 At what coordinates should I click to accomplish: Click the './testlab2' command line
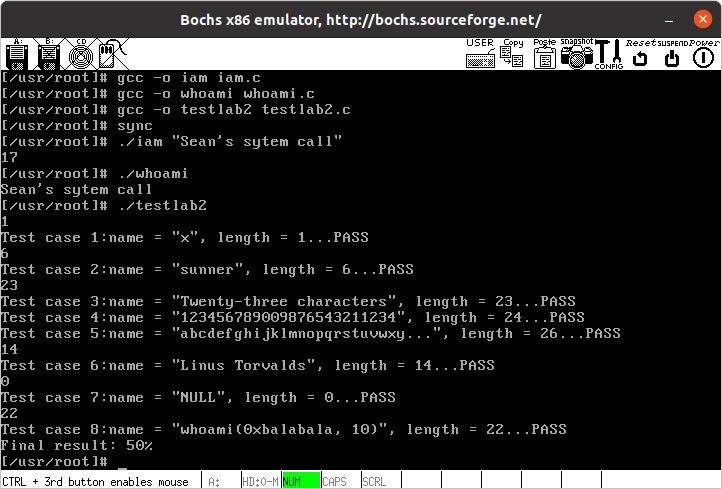pyautogui.click(x=104, y=205)
